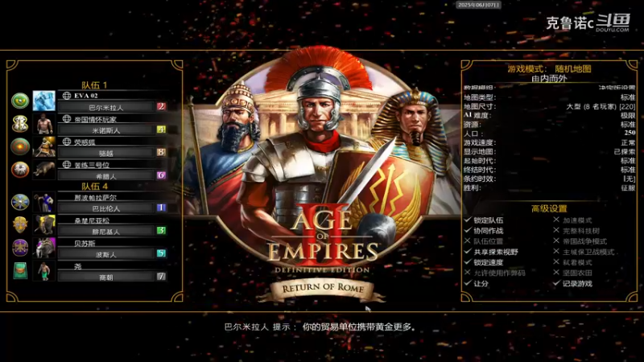644x362 pixels.
Task: Select the green Shang emblem beside 尧
Action: tap(19, 271)
